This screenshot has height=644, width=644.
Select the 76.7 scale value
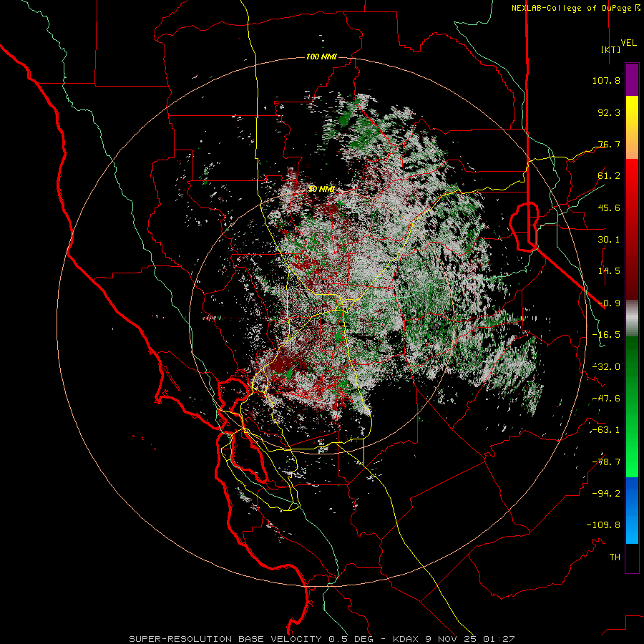(x=609, y=144)
